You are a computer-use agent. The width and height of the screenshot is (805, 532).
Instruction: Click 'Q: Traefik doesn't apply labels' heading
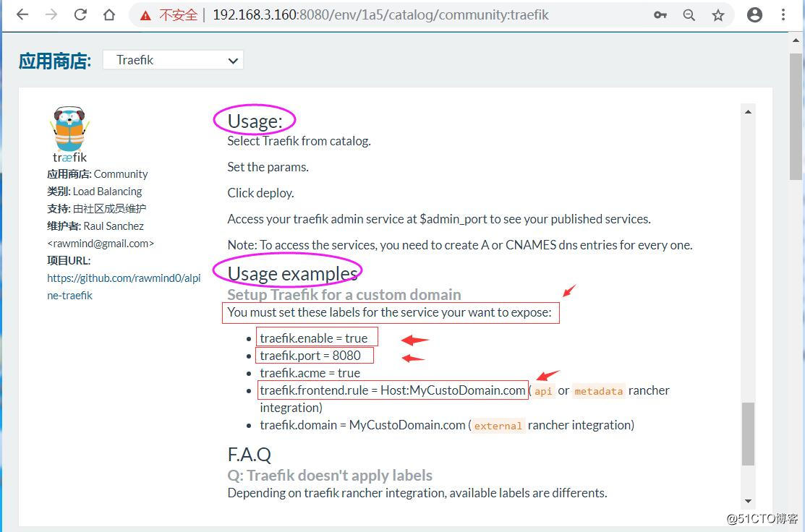330,476
